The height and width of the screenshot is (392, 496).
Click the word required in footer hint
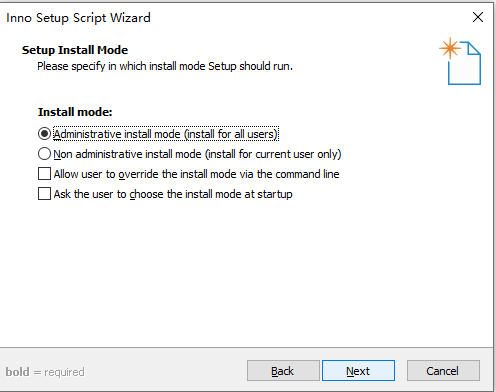tap(64, 372)
